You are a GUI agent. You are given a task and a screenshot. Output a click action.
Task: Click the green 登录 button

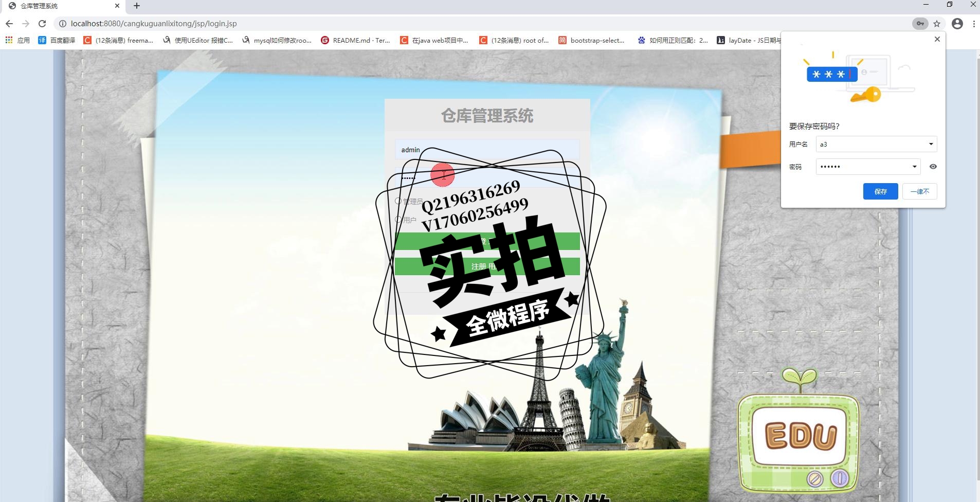pyautogui.click(x=487, y=241)
